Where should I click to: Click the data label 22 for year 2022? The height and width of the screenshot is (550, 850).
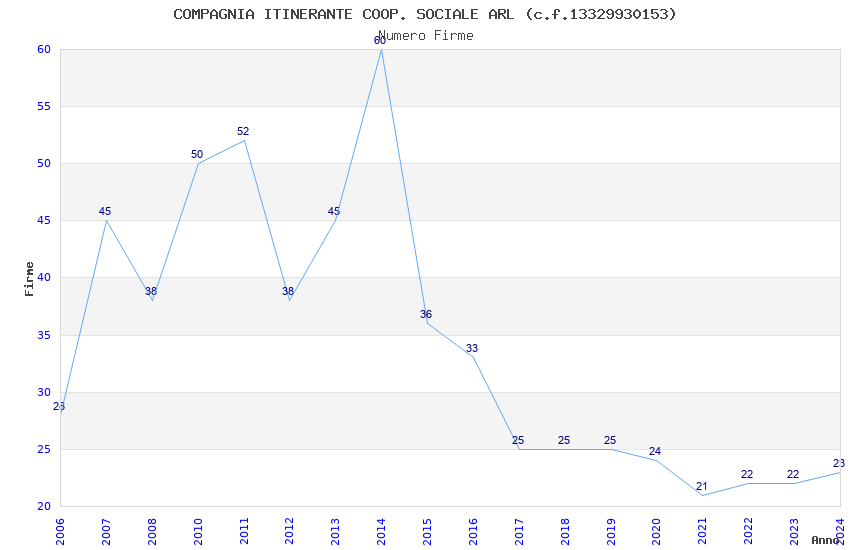click(x=747, y=474)
